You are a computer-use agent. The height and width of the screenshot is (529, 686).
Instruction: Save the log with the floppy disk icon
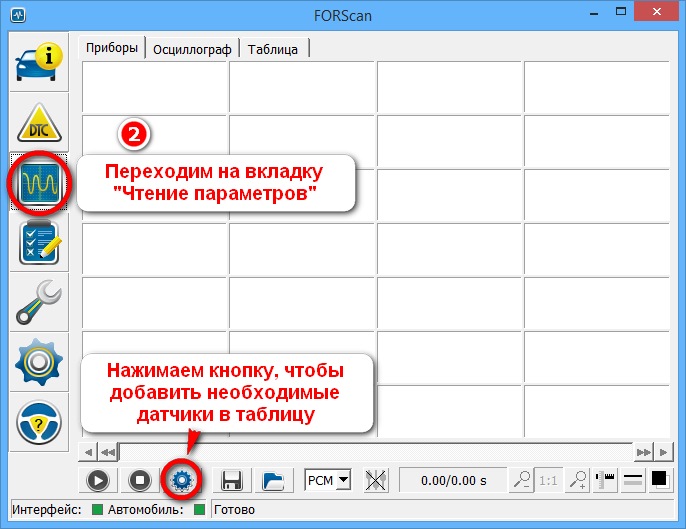coord(232,480)
